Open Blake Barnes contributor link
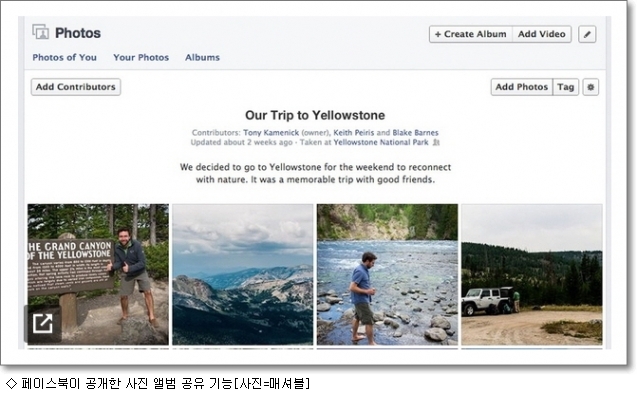637x395 pixels. 415,132
